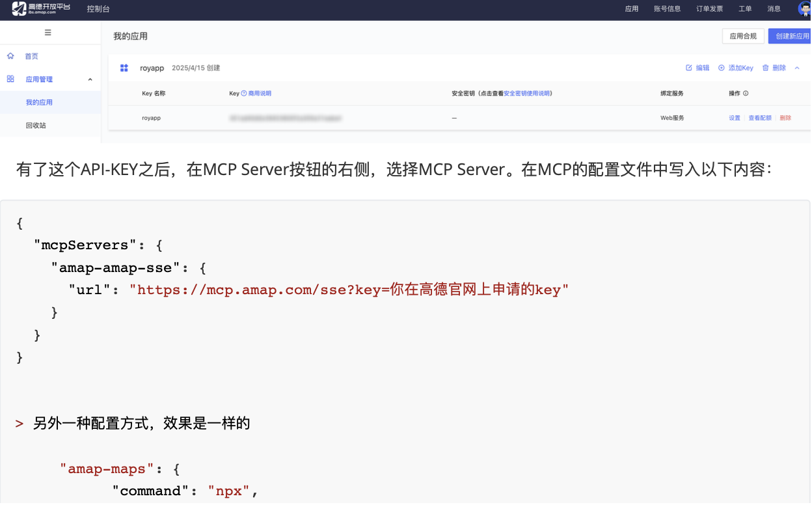Open the 应用 menu in top bar

pyautogui.click(x=631, y=9)
